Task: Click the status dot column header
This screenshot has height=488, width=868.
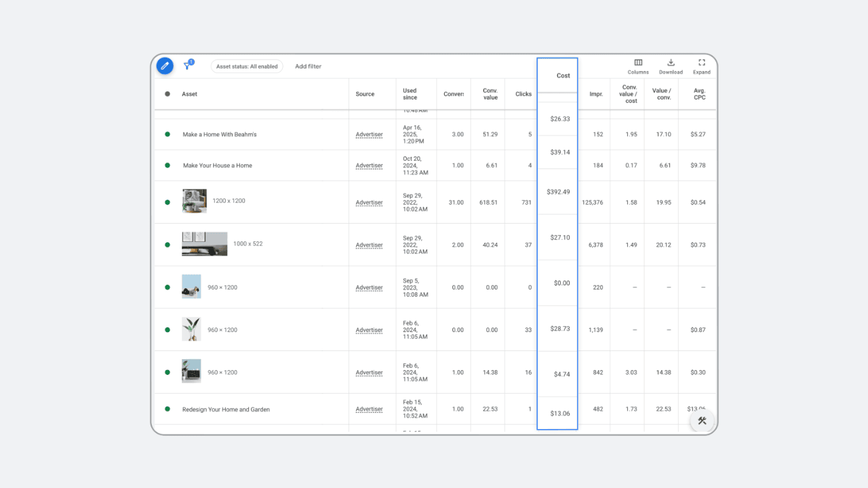Action: pyautogui.click(x=167, y=94)
